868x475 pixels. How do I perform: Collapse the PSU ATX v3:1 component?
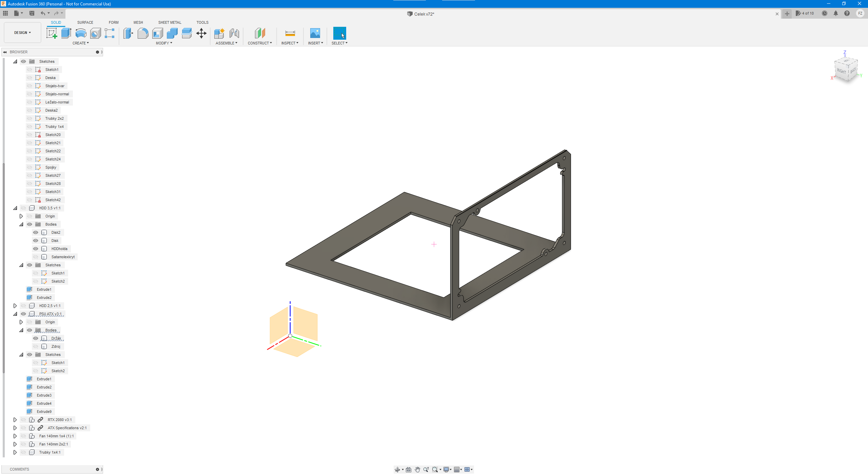15,314
